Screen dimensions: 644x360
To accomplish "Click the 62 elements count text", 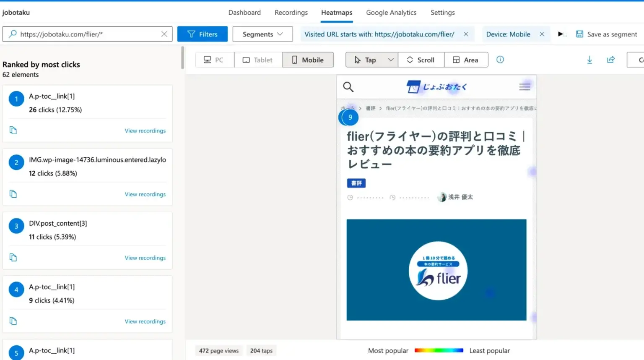I will tap(21, 75).
